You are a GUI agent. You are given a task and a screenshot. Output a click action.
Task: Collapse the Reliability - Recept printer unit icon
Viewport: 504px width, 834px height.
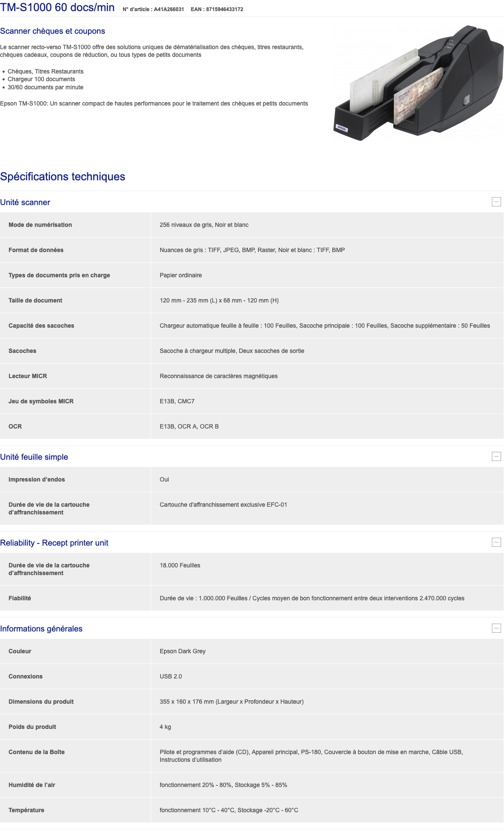click(x=496, y=542)
